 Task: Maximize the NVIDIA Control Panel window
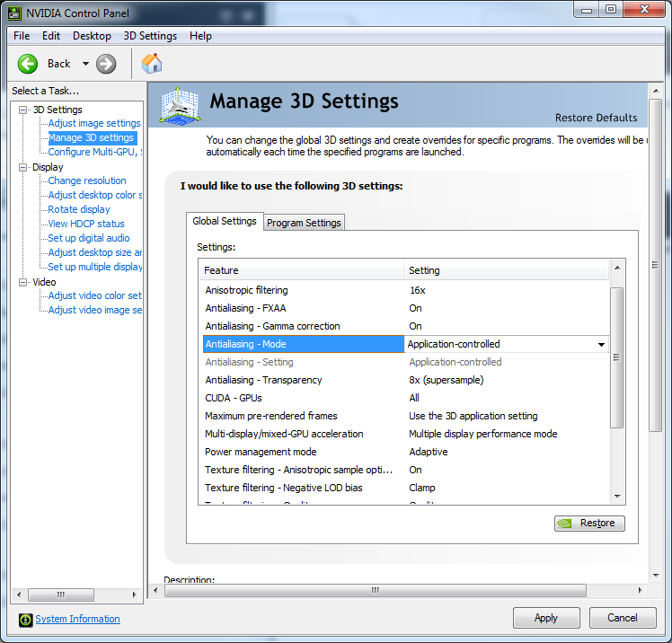pos(611,9)
